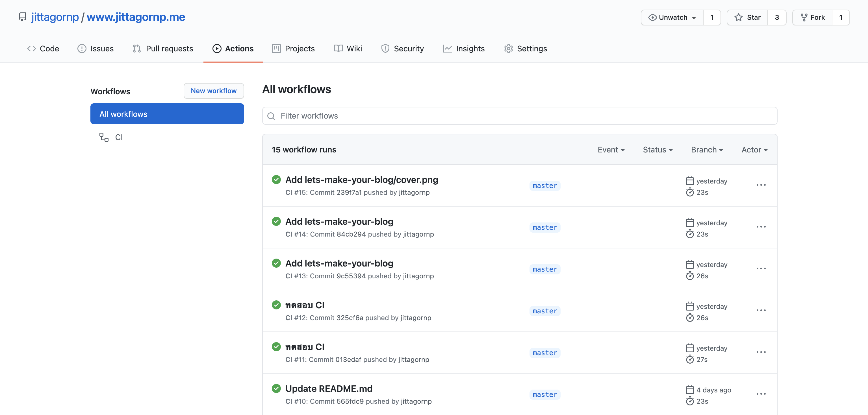The image size is (868, 415).
Task: Open the Insights tab
Action: [x=464, y=49]
